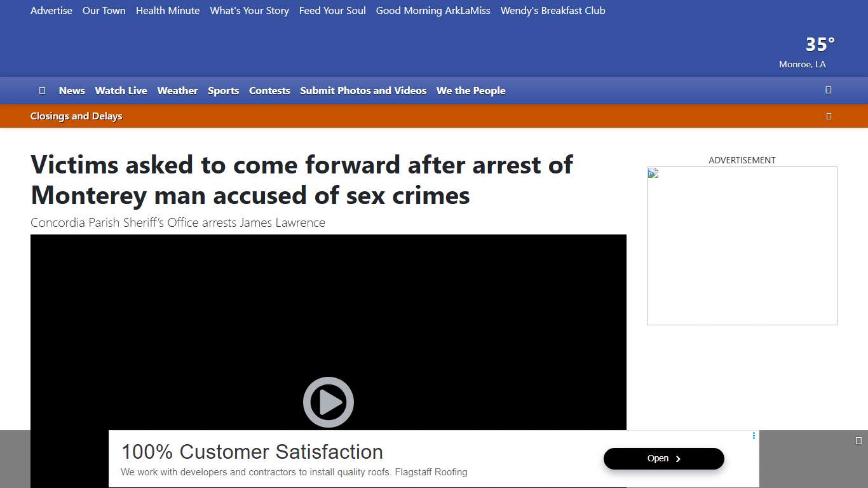Visit Wendy's Breakfast Club link
The image size is (868, 488).
click(553, 11)
